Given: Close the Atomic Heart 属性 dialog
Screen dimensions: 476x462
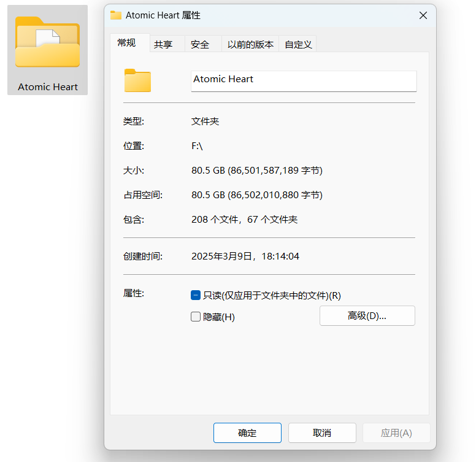Looking at the screenshot, I should click(x=423, y=15).
